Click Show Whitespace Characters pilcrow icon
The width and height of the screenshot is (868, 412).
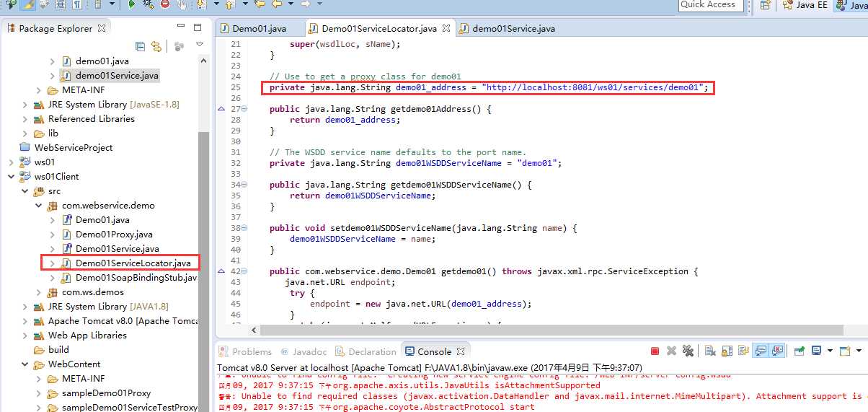click(x=77, y=4)
